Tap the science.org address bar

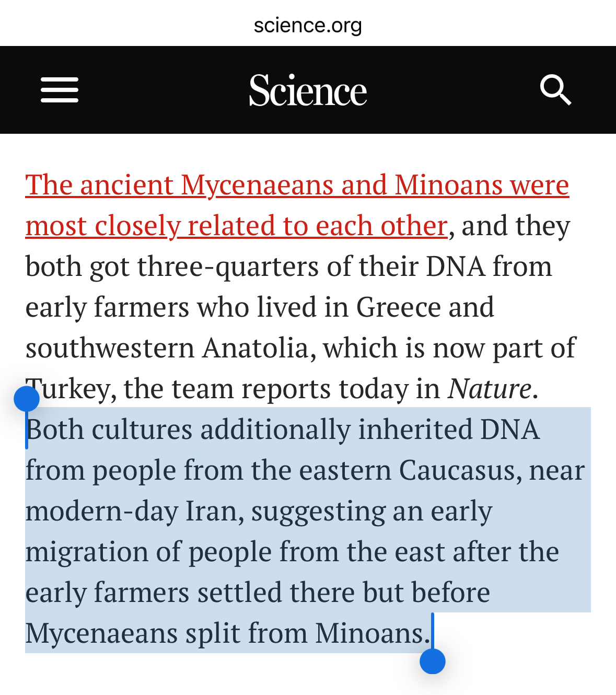pos(308,25)
